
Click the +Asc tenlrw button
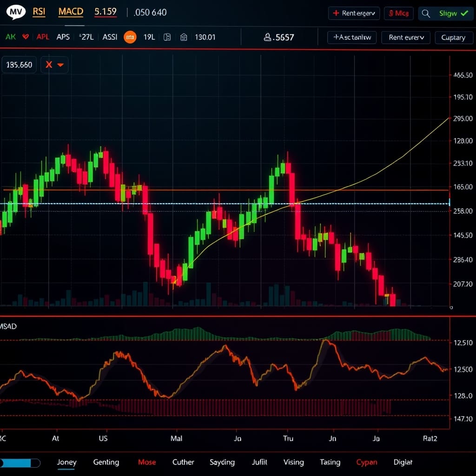[x=352, y=37]
